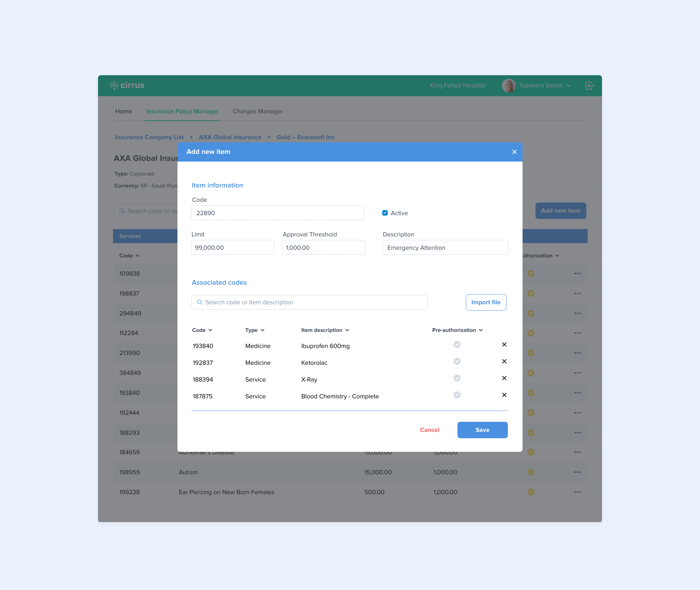The height and width of the screenshot is (590, 700).
Task: Open row menu for code 109838
Action: click(577, 273)
